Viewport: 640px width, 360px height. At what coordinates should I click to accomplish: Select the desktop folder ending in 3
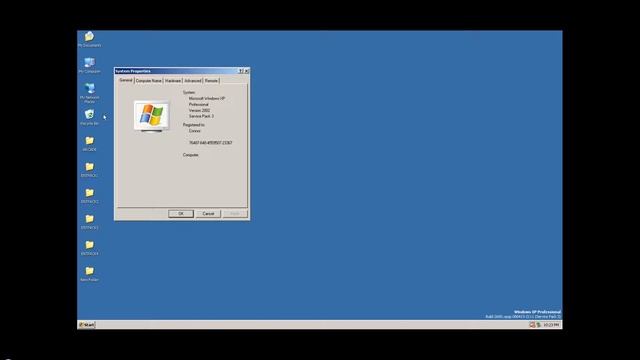click(x=89, y=222)
